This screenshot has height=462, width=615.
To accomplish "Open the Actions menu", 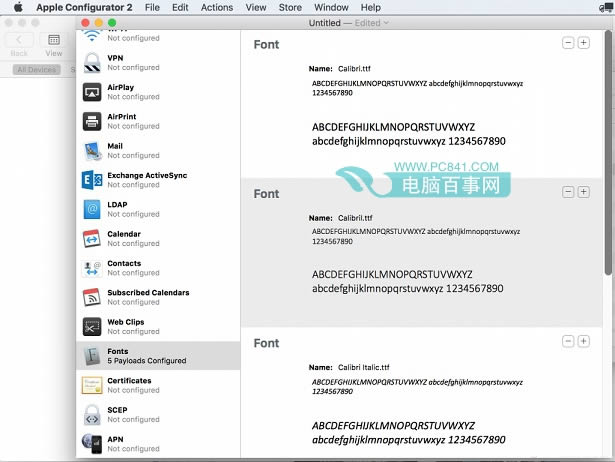I will point(217,7).
